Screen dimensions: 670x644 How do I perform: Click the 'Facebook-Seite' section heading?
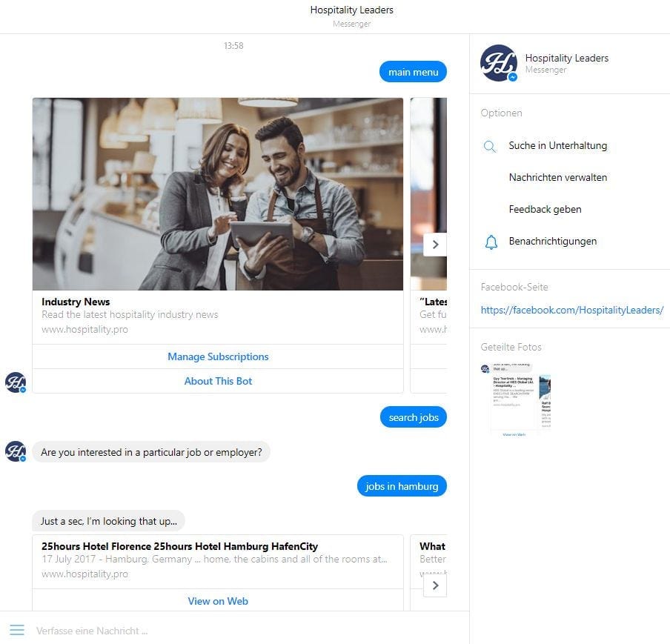[x=514, y=287]
